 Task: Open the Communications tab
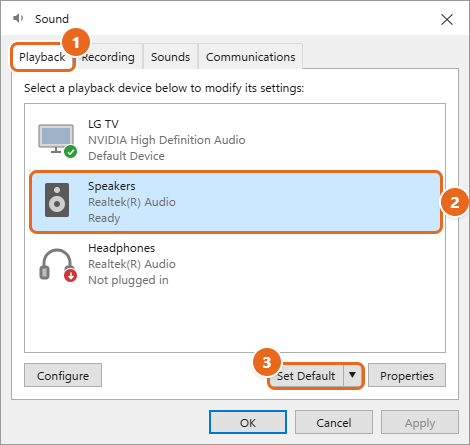(250, 57)
